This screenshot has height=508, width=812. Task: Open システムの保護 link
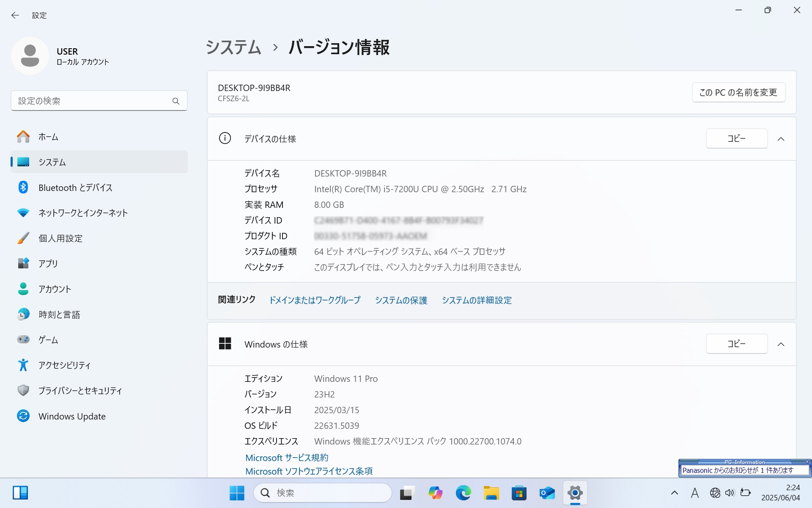click(401, 300)
